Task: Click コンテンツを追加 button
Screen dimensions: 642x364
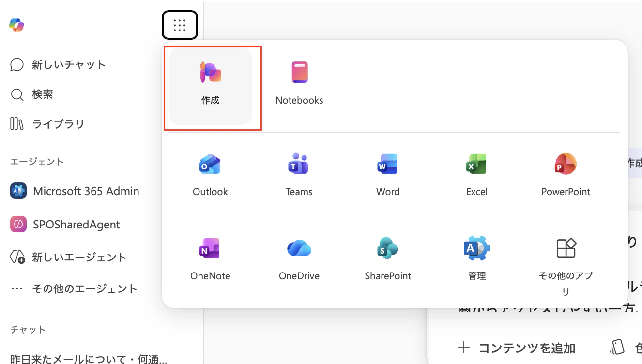Action: coord(517,348)
